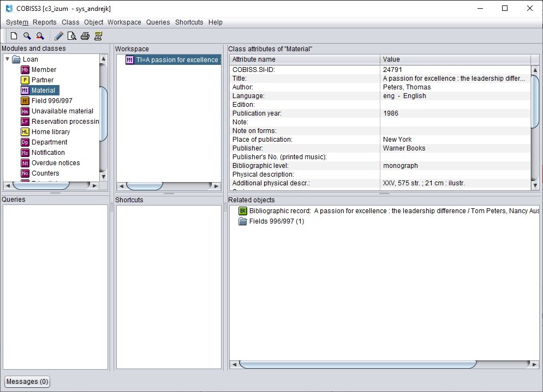Click the Unavailable material class icon
The height and width of the screenshot is (392, 543).
(25, 111)
